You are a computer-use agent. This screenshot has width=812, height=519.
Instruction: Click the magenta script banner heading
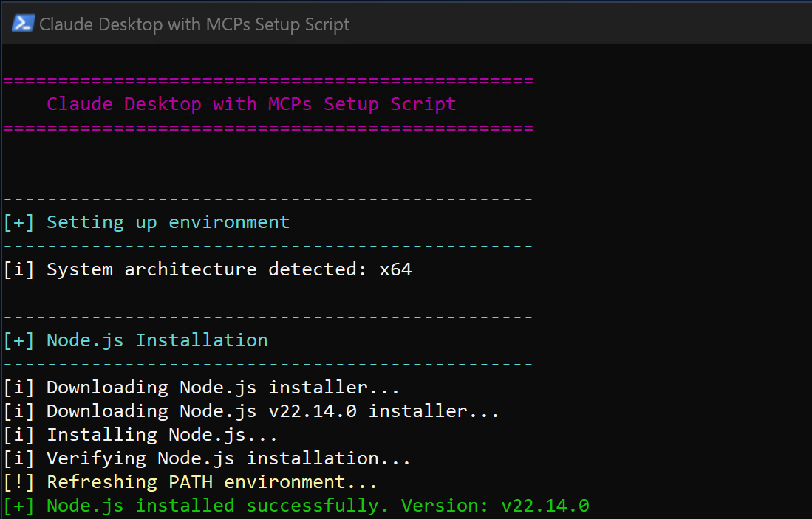[x=250, y=103]
